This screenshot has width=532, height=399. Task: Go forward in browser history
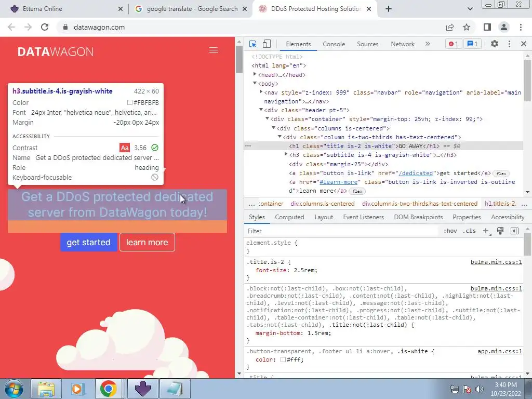(x=28, y=27)
